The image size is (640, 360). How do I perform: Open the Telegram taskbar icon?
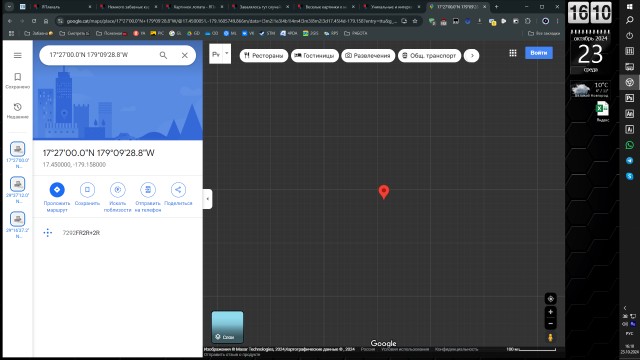629,160
